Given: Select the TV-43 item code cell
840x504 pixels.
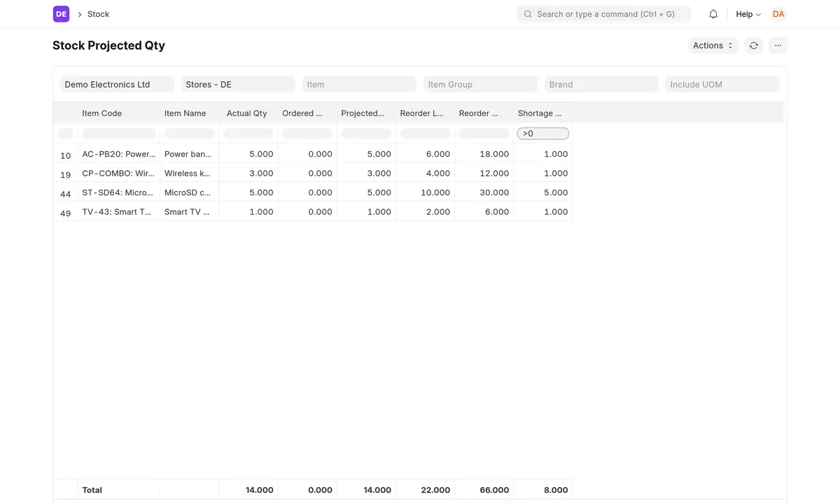Looking at the screenshot, I should [119, 211].
